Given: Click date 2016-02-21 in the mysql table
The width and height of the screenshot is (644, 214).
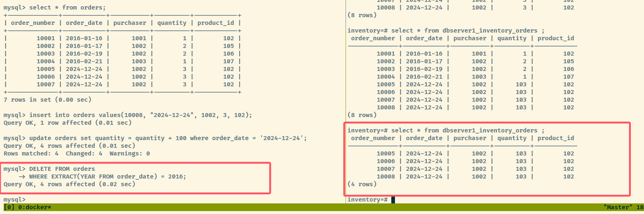Looking at the screenshot, I should coord(84,61).
